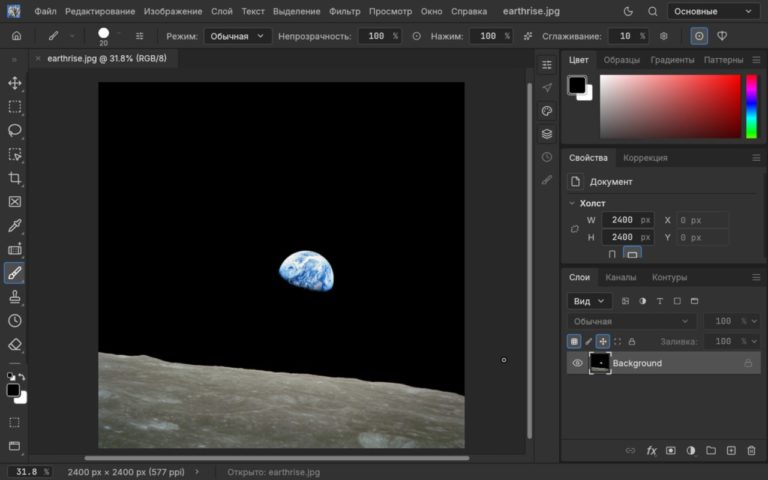Toggle lock all padlock icon

[x=632, y=341]
